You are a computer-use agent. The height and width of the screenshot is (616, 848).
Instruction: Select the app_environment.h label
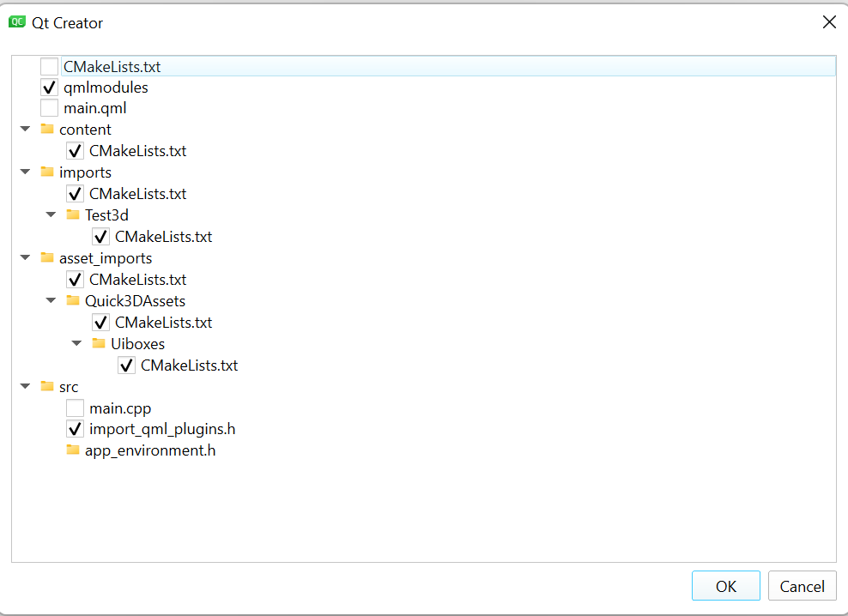click(150, 450)
